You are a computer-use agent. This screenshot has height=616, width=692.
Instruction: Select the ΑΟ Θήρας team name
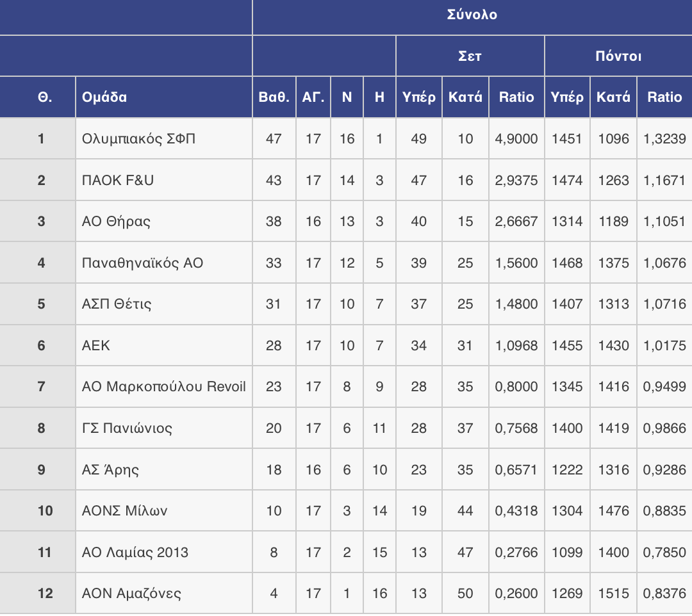tap(116, 222)
